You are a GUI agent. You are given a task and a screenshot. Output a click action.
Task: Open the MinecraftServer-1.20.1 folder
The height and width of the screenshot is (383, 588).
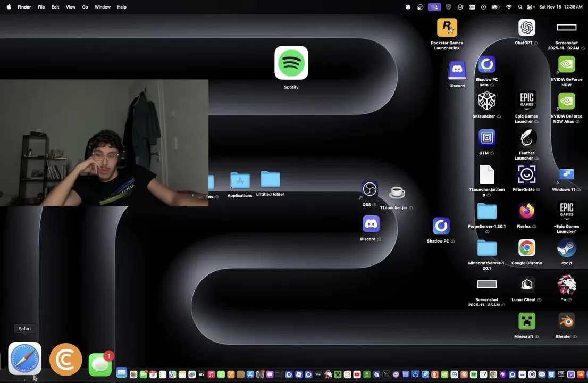[487, 248]
